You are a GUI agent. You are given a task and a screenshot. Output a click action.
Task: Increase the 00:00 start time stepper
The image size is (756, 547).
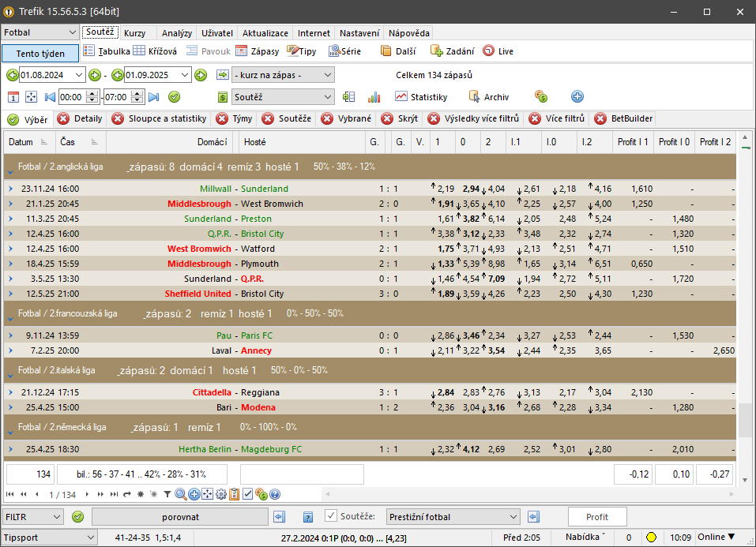[x=92, y=93]
